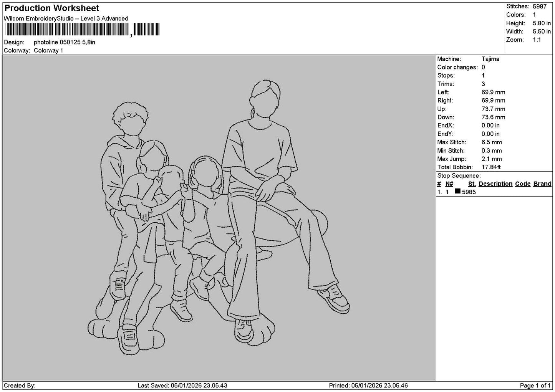
Task: Click the Production Worksheet title
Action: 51,8
